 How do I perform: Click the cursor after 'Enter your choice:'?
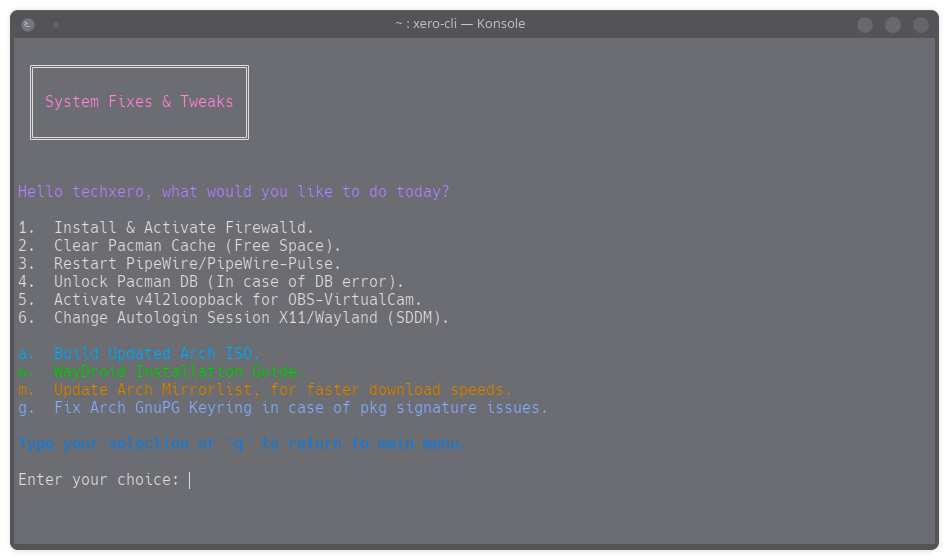tap(190, 480)
